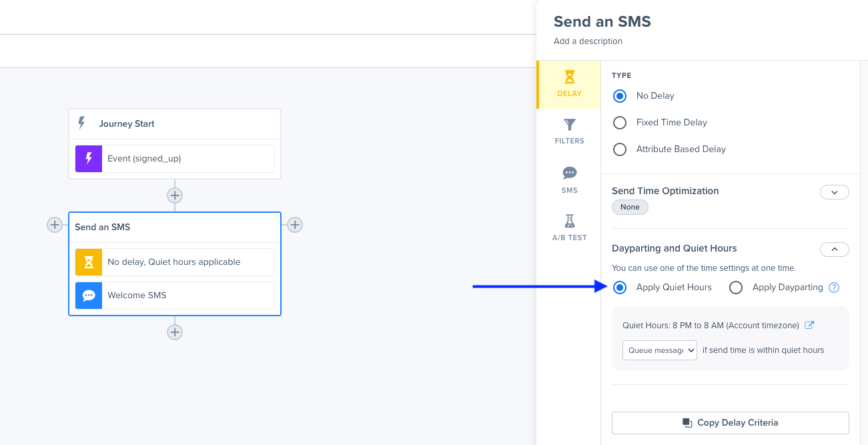Image resolution: width=868 pixels, height=445 pixels.
Task: Choose Fixed Time Delay option
Action: coord(620,123)
